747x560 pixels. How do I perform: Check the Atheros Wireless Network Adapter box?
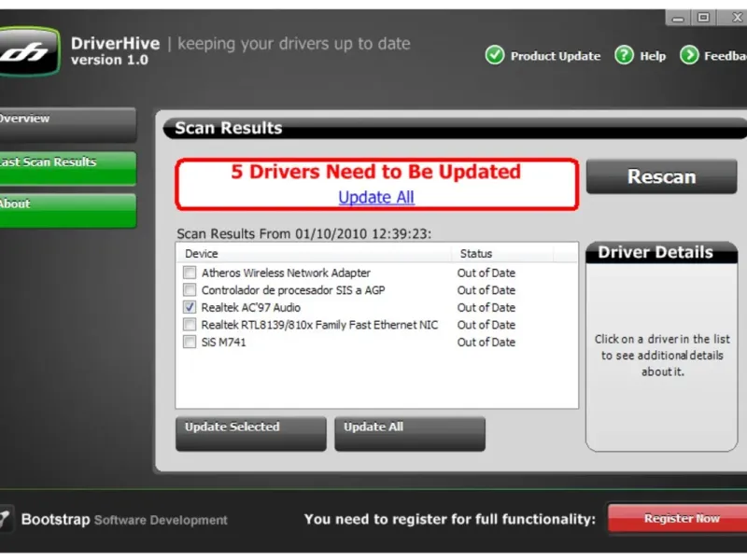click(x=190, y=273)
